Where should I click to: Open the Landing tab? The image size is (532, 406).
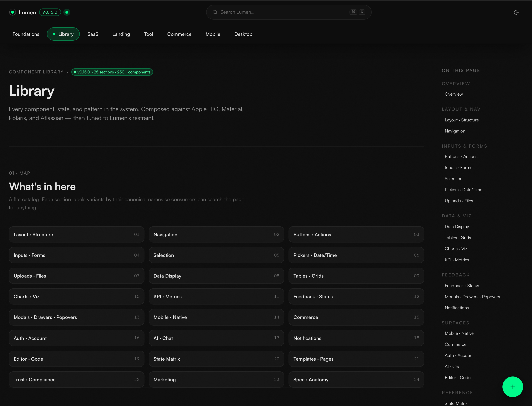pos(121,34)
